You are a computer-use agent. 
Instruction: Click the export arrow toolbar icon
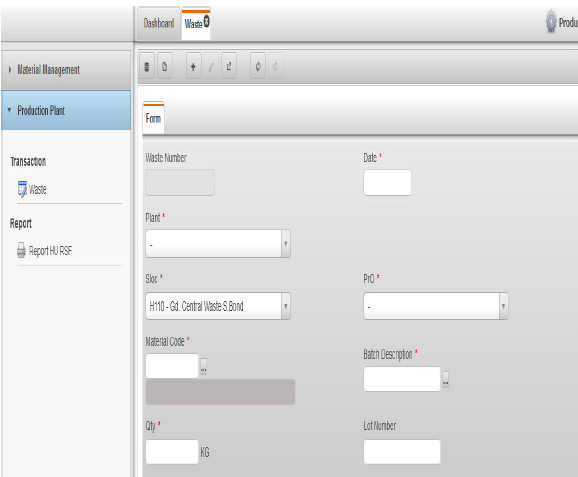click(x=229, y=66)
